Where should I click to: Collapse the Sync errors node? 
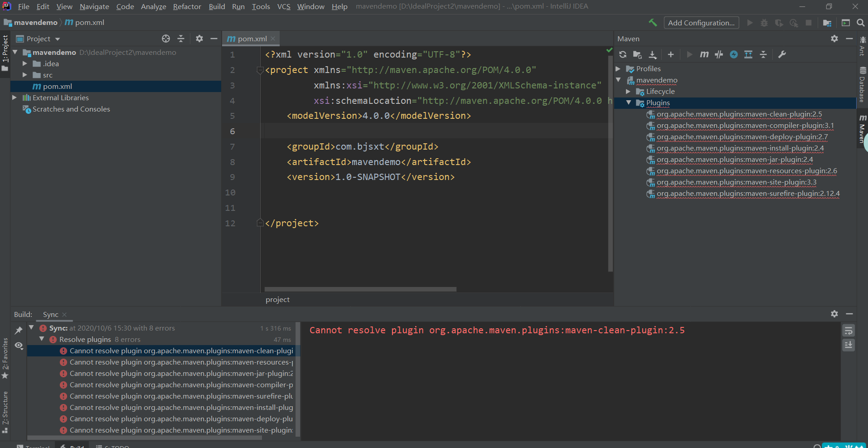point(32,327)
